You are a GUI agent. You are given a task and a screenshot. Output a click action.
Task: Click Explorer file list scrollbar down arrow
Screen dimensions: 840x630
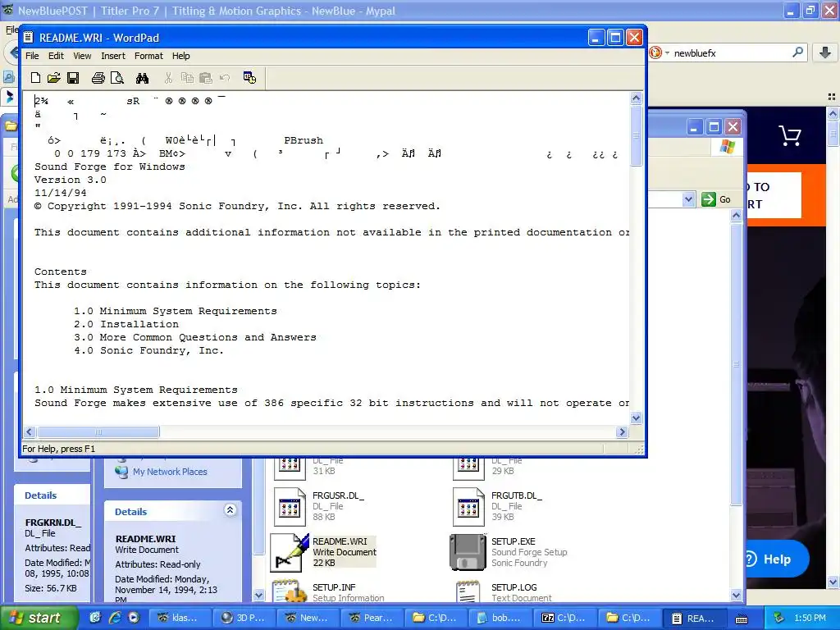click(736, 596)
